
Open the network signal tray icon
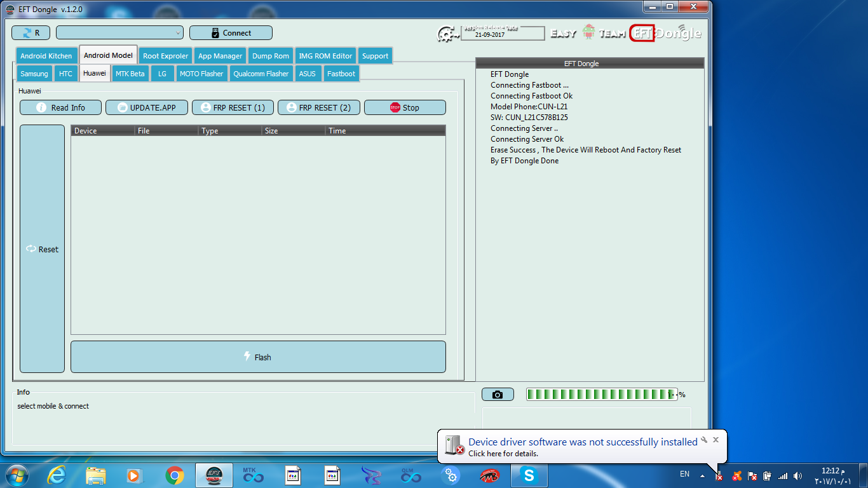click(783, 475)
